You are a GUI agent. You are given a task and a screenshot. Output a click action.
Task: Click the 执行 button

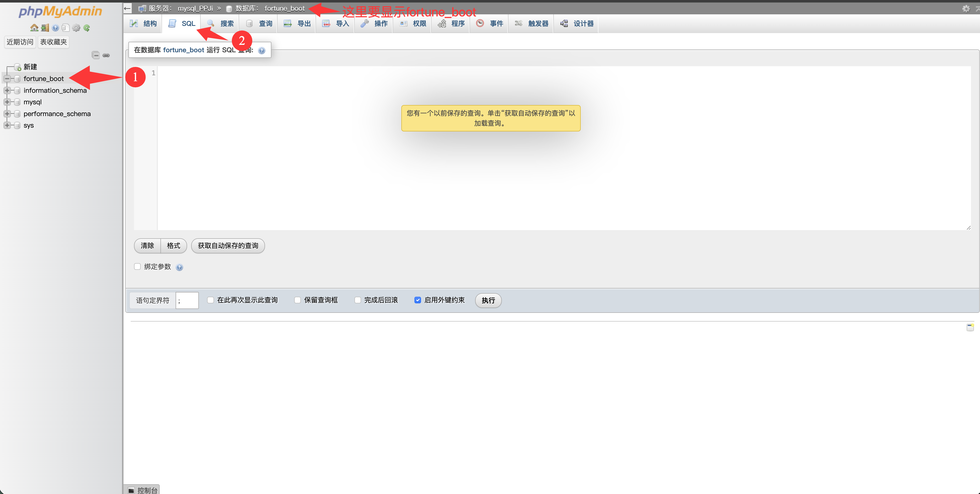488,301
